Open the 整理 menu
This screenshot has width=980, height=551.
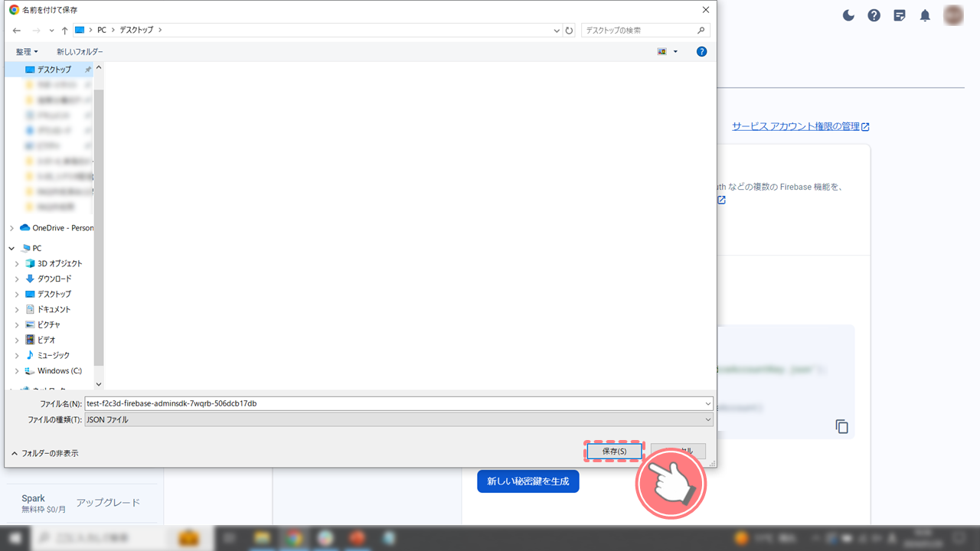click(27, 51)
